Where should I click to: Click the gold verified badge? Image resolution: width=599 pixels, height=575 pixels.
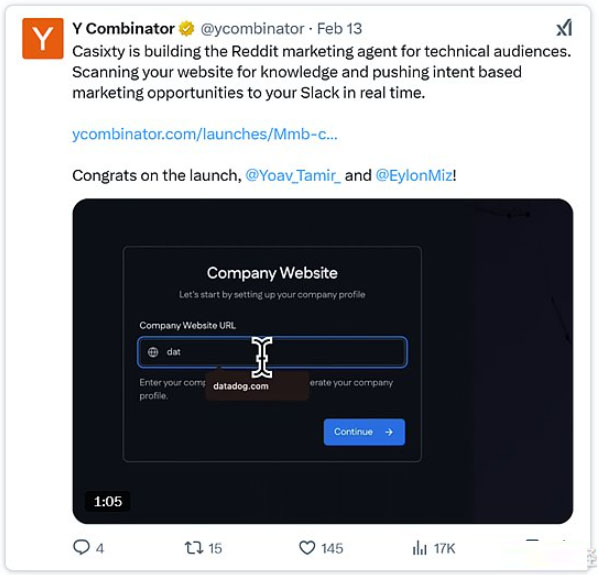click(187, 29)
